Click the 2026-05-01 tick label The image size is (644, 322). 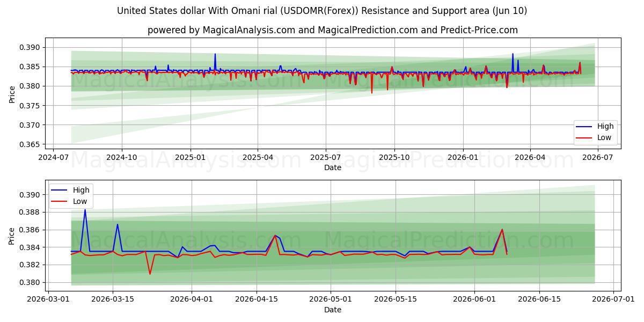331,299
